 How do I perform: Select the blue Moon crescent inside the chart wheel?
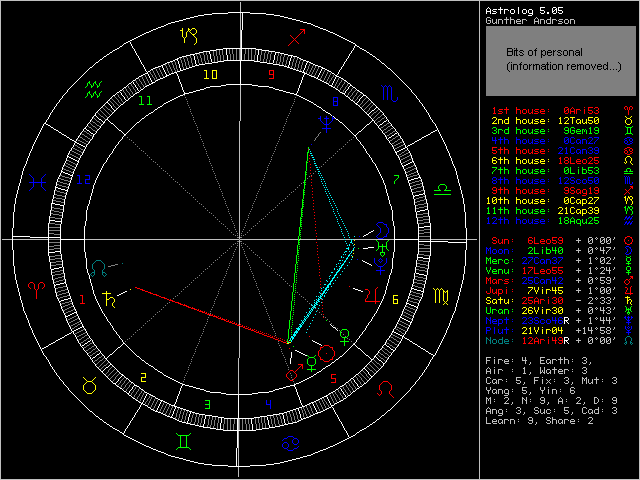[382, 231]
